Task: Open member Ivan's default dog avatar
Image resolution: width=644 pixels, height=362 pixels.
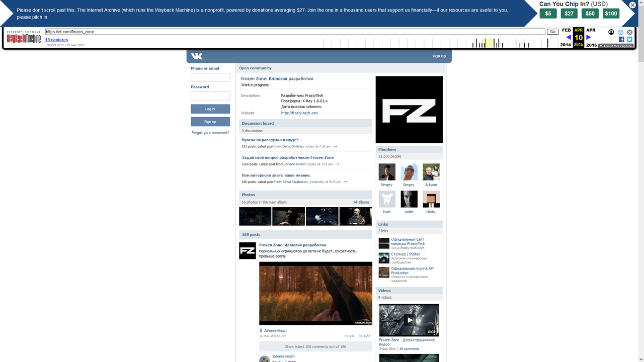Action: (387, 199)
